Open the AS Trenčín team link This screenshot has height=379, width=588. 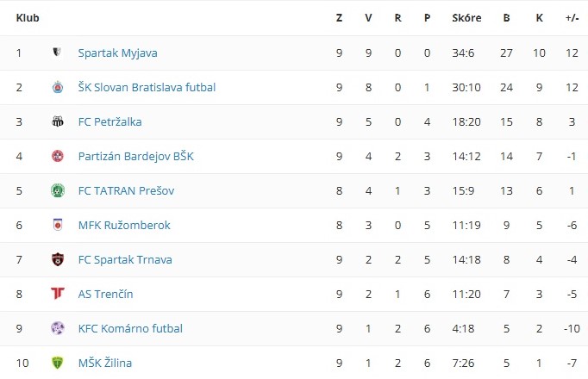point(105,294)
